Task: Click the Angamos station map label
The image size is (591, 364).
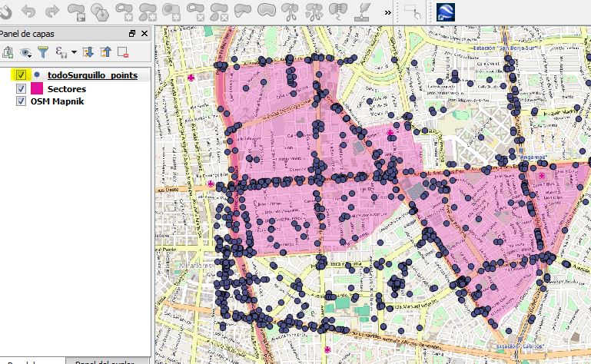Action: pos(533,157)
